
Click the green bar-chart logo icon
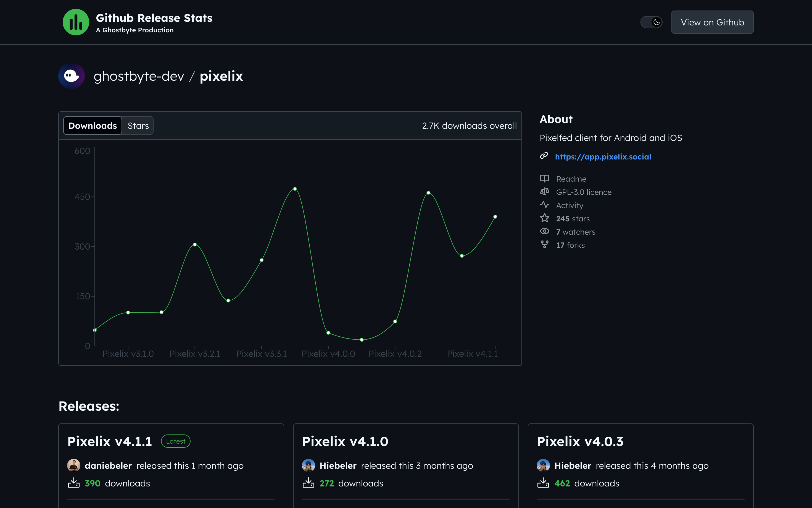pyautogui.click(x=76, y=22)
